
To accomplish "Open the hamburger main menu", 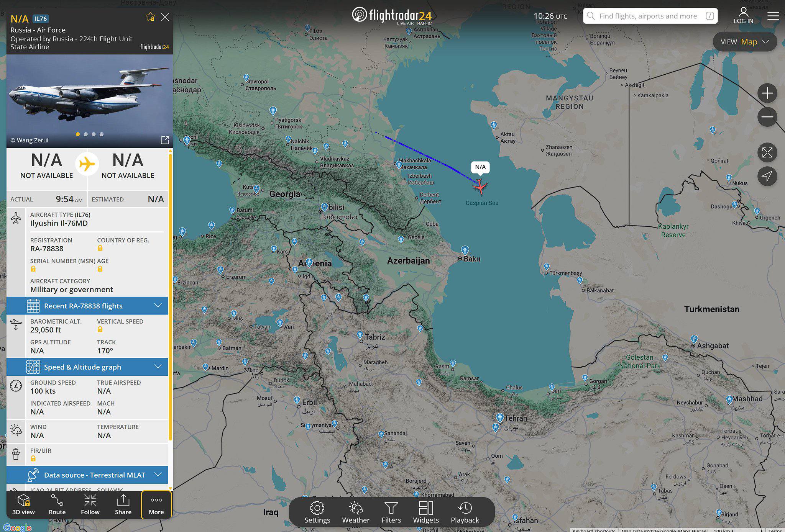I will click(x=773, y=16).
